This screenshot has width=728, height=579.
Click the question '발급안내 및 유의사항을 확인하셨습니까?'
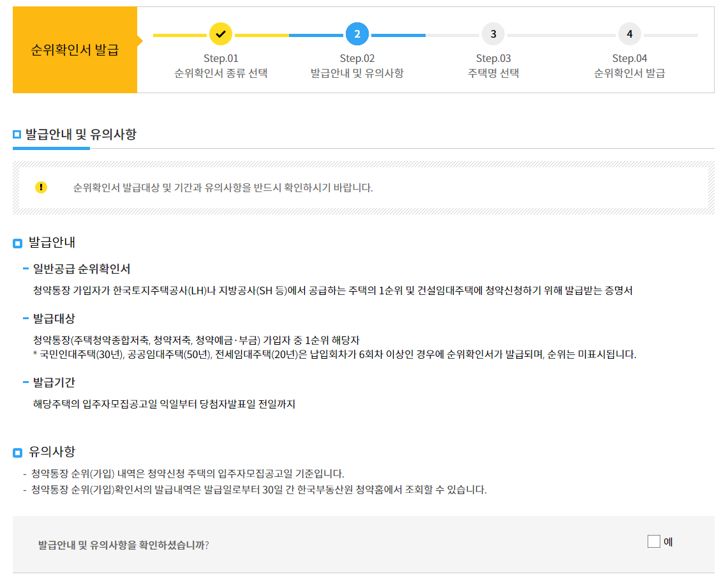coord(124,545)
